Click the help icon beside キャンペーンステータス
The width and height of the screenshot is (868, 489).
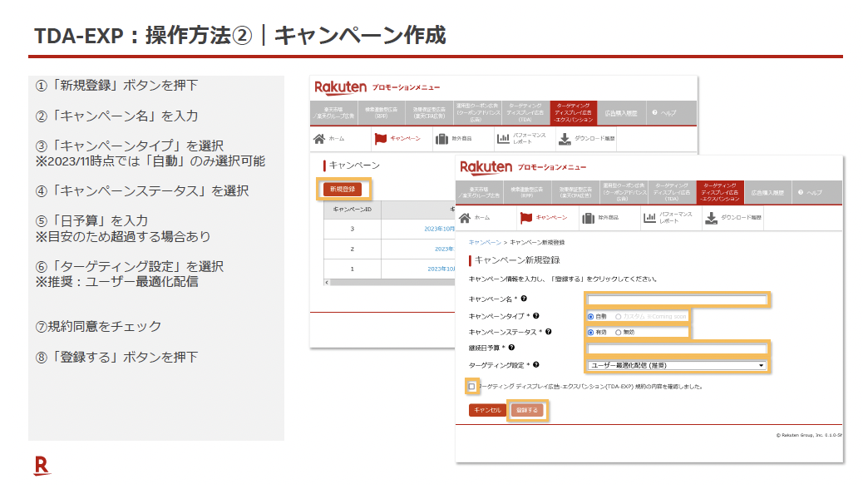[548, 332]
